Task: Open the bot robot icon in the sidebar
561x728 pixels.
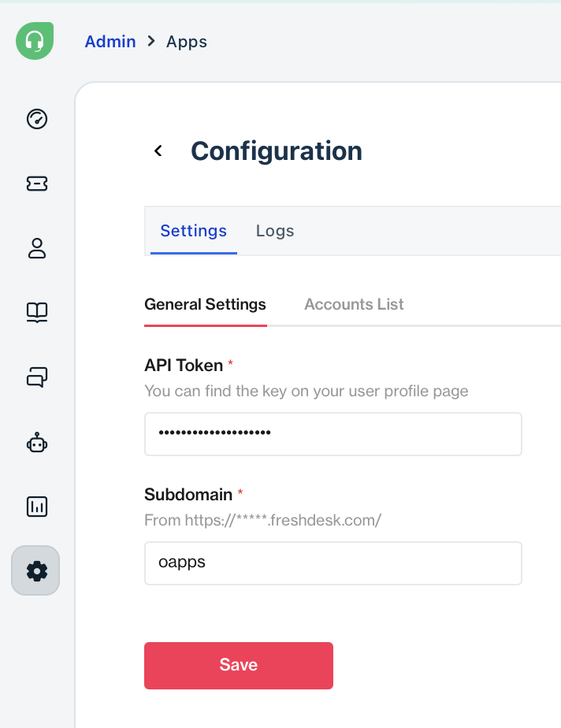Action: [37, 443]
